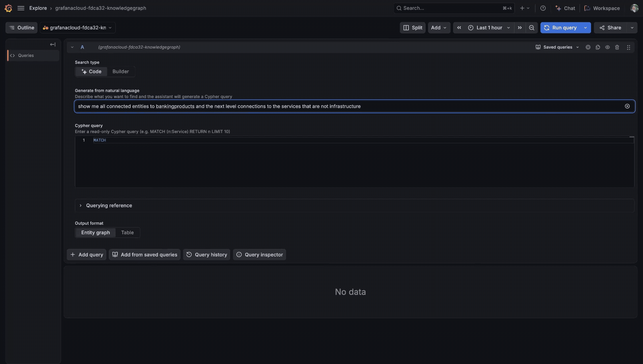Clear the natural language input text

[x=627, y=106]
